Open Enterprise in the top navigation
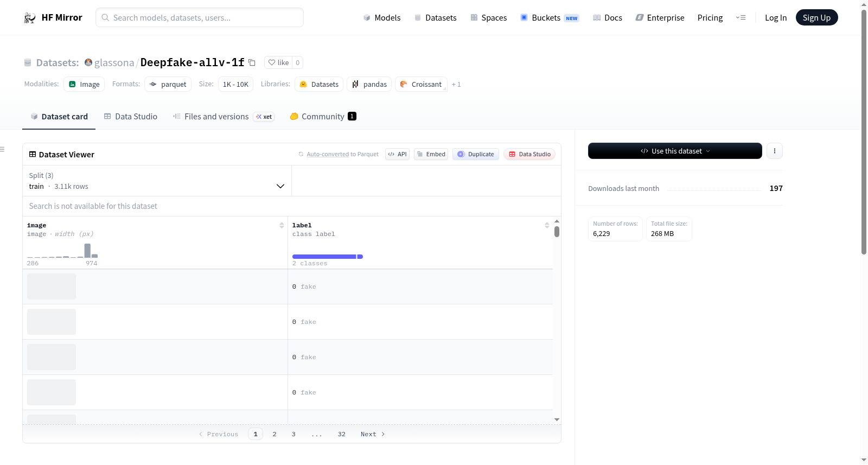Viewport: 868px width, 465px height. click(660, 18)
